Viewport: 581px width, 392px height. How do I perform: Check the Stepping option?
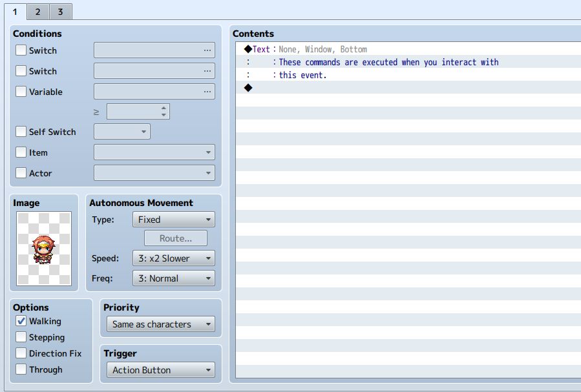pos(21,337)
